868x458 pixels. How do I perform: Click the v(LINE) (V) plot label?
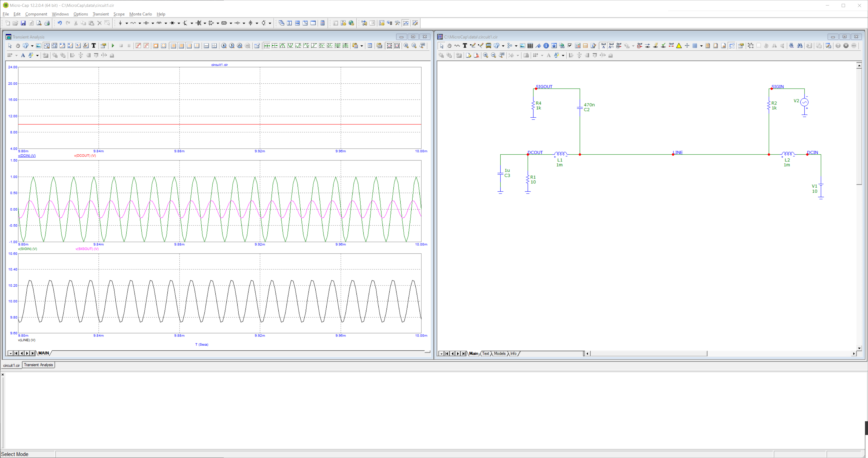(27, 340)
